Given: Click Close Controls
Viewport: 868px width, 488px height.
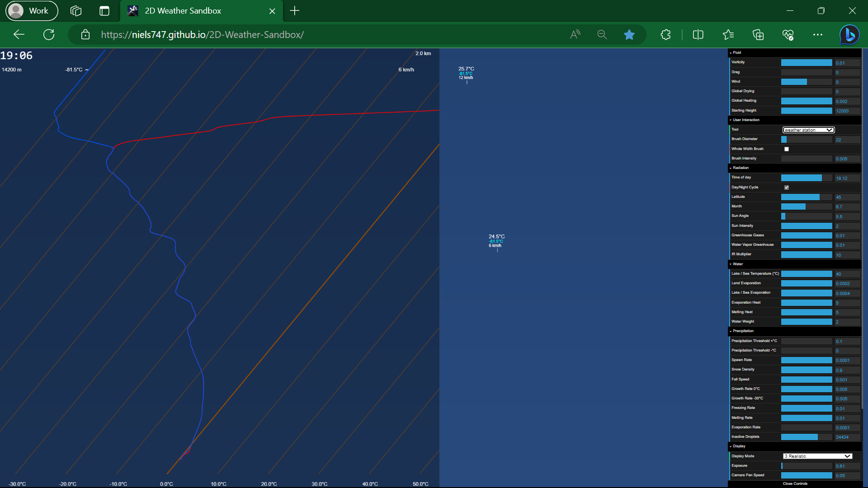Looking at the screenshot, I should tap(795, 483).
